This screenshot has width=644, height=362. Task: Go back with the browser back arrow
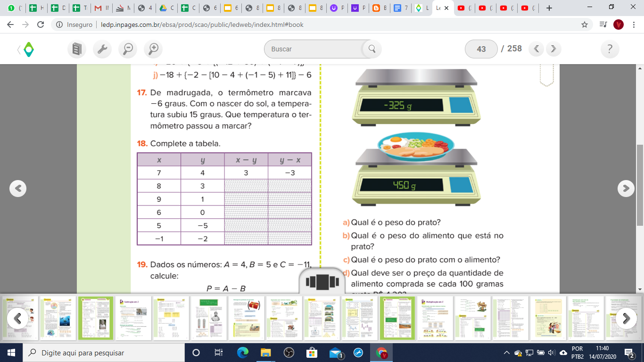pos(10,25)
